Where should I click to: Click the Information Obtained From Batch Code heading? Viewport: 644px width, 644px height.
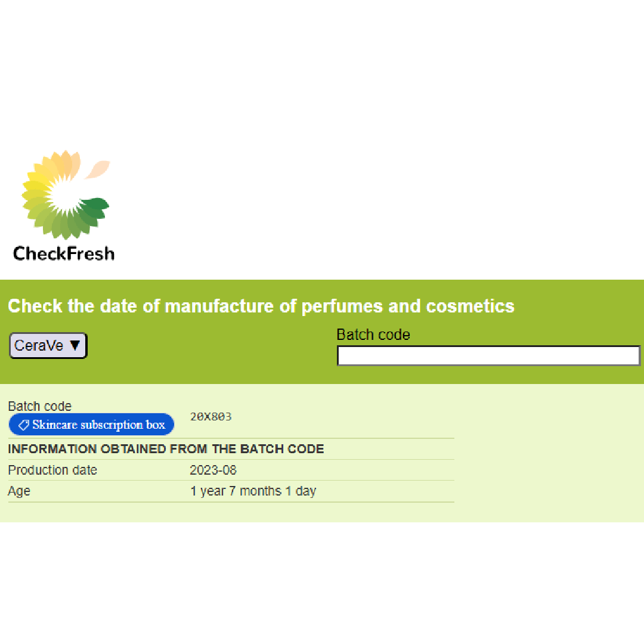click(x=166, y=449)
